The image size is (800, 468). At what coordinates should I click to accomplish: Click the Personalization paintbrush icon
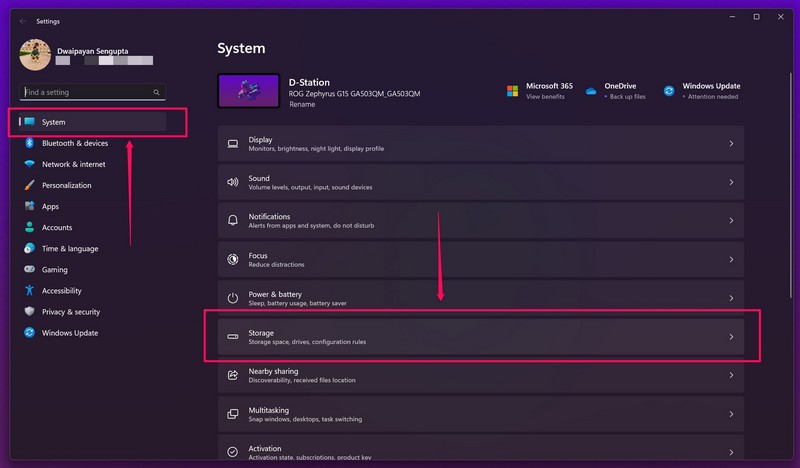coord(30,185)
